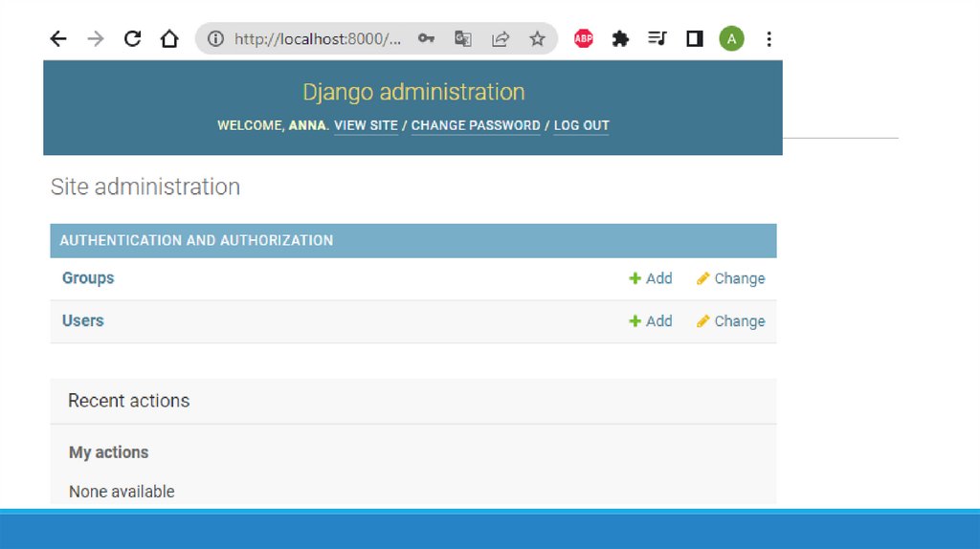Open the Adblock Plus extension icon
Screen dimensions: 980x549
click(583, 38)
